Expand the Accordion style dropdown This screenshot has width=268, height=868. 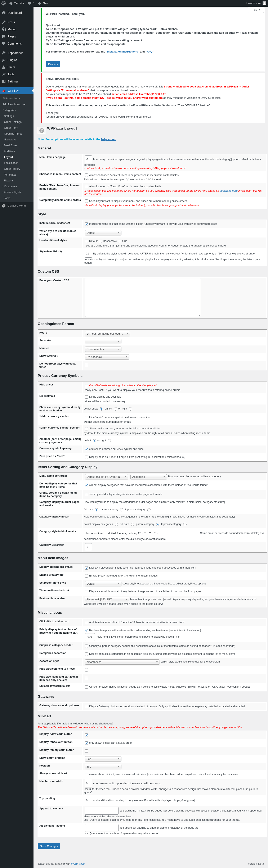point(122,662)
